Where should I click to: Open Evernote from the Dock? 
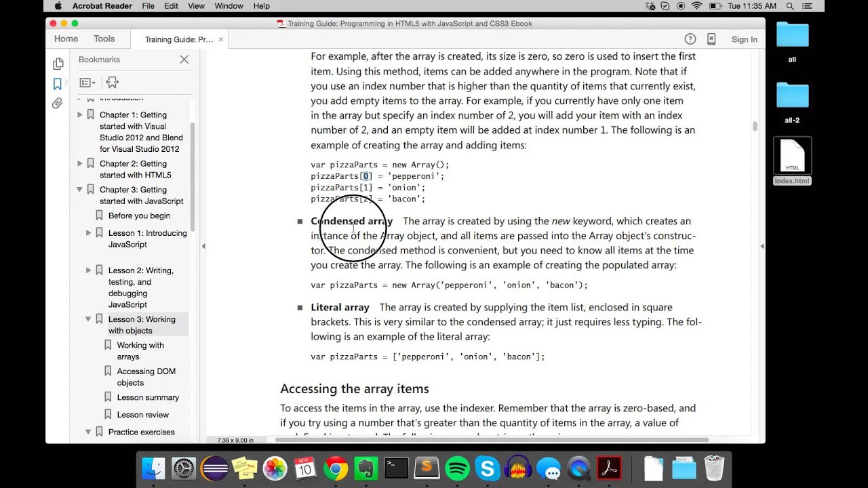point(366,468)
